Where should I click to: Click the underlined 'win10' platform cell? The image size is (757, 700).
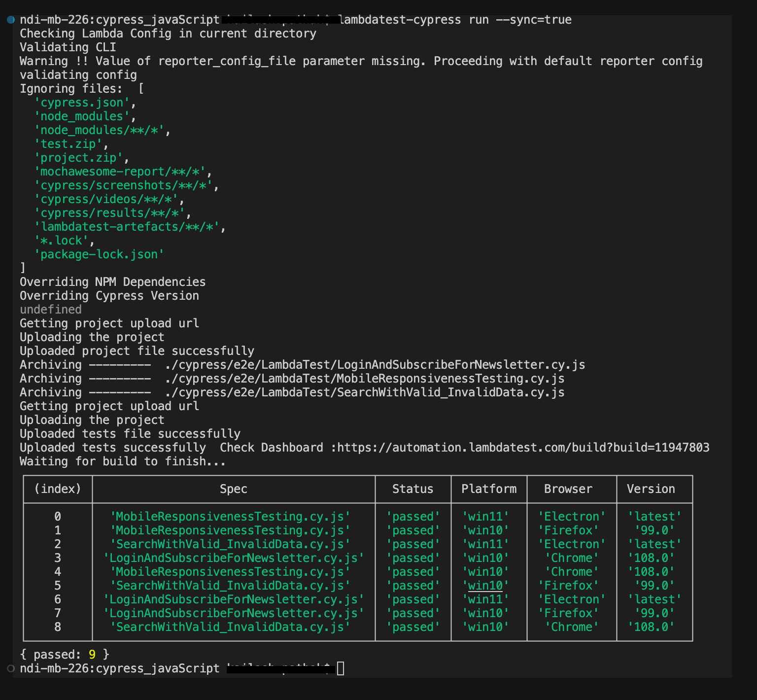[x=485, y=585]
